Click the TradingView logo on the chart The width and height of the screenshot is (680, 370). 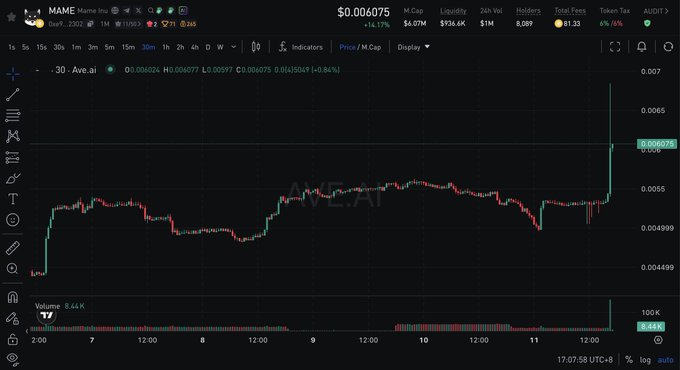coord(47,315)
